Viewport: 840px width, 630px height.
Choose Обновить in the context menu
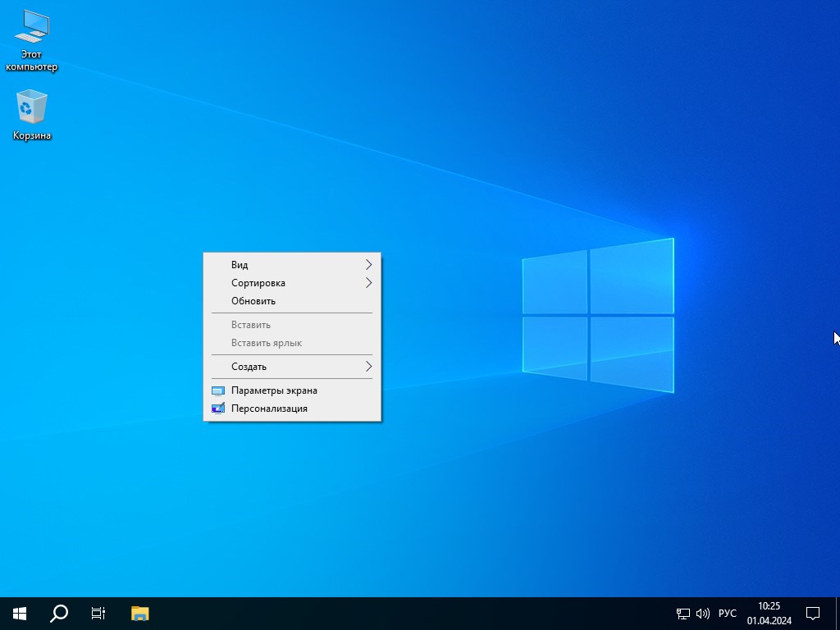(253, 301)
